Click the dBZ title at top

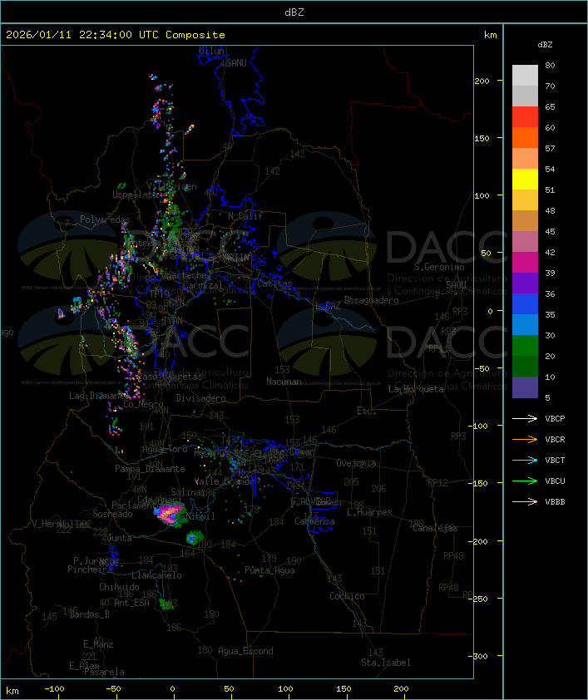(x=294, y=12)
